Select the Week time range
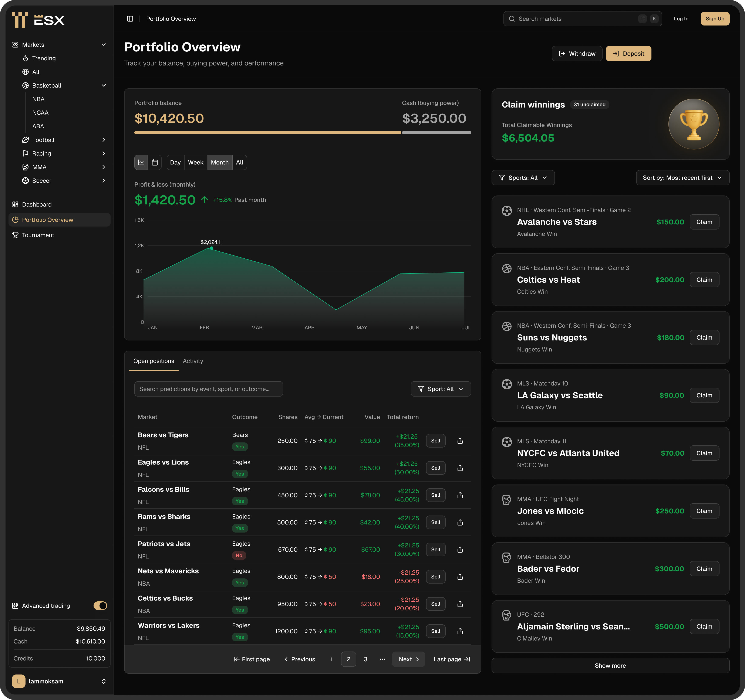745x700 pixels. 196,163
